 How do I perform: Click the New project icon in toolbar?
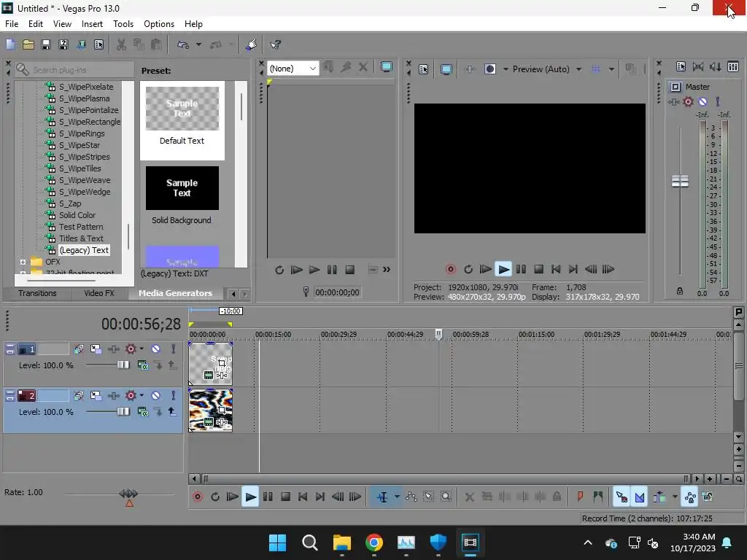click(10, 44)
